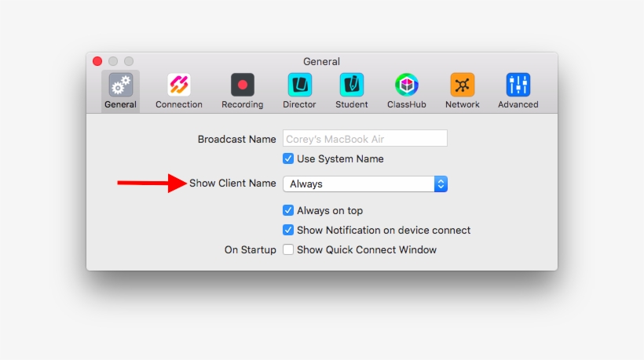Click the Show Client Name label
Image resolution: width=644 pixels, height=360 pixels.
[232, 184]
